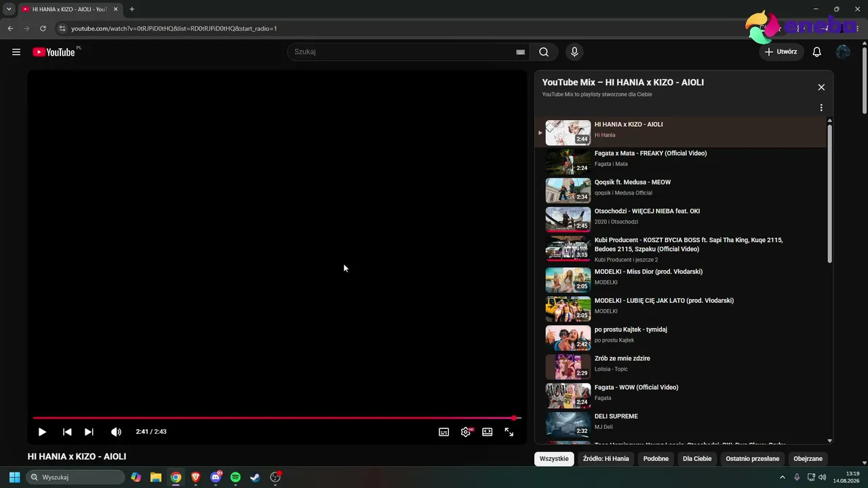Viewport: 868px width, 488px height.
Task: Select the Ostatnio przesłane filter chip
Action: coord(752,459)
